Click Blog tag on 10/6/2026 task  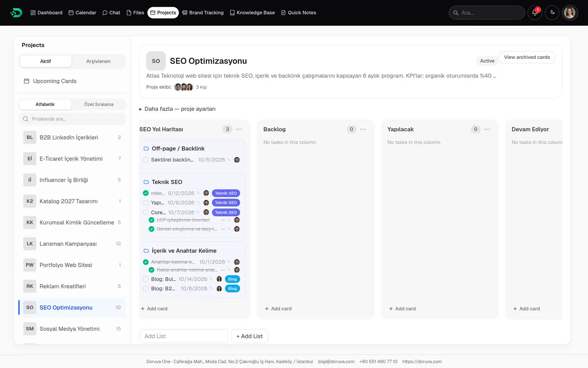232,289
